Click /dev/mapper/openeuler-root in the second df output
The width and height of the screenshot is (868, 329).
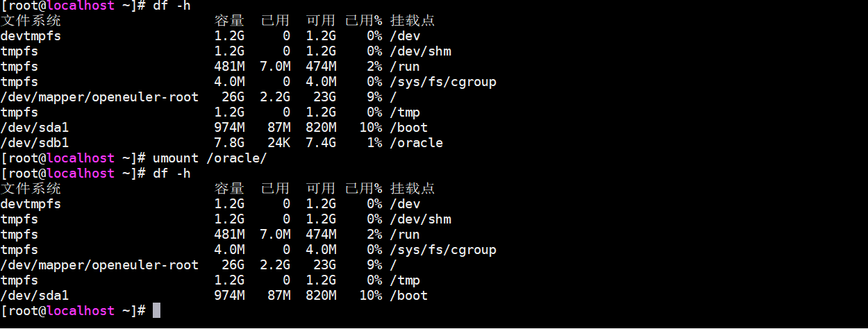(99, 264)
